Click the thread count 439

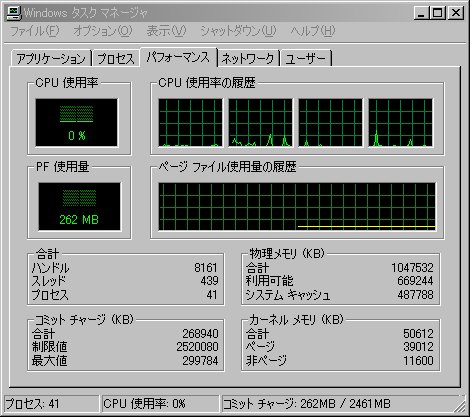tap(209, 281)
